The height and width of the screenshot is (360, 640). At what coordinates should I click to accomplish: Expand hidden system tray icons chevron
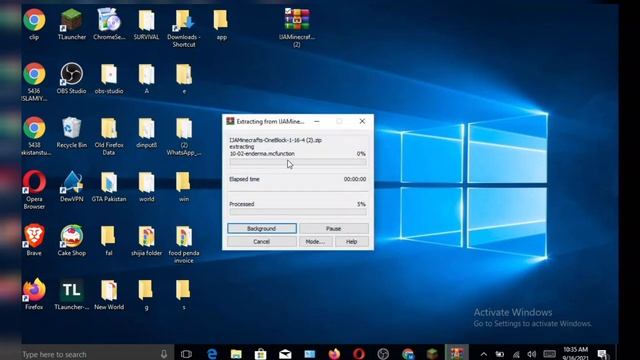pos(483,354)
